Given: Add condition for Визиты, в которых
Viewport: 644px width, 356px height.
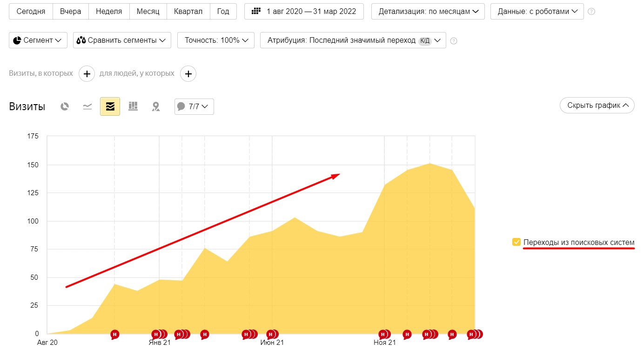Looking at the screenshot, I should (x=87, y=73).
